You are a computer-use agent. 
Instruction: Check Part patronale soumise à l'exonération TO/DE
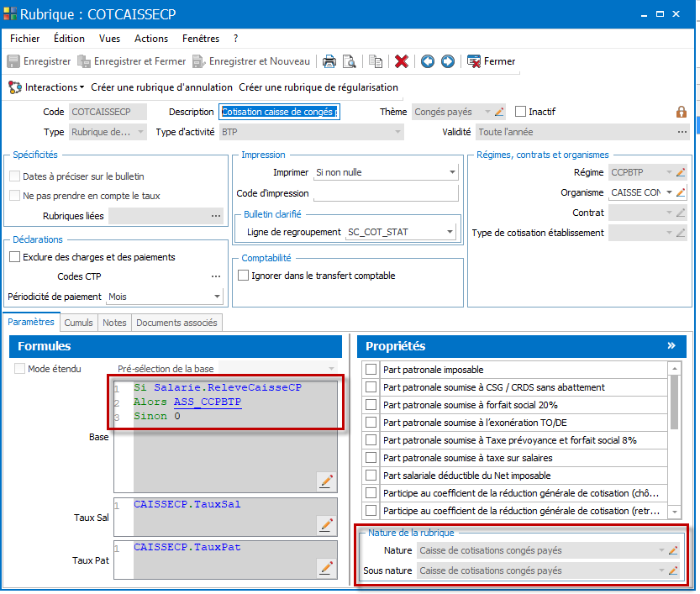[x=371, y=422]
